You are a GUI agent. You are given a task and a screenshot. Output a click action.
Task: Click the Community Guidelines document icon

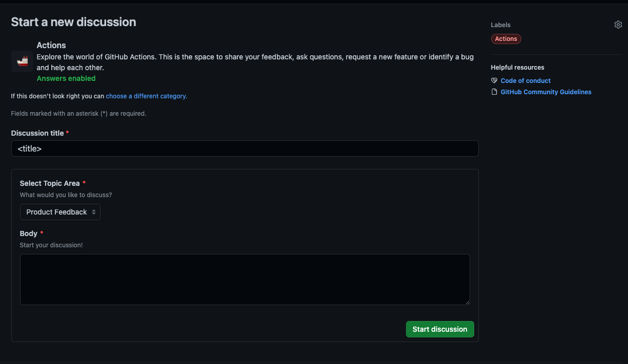(494, 92)
